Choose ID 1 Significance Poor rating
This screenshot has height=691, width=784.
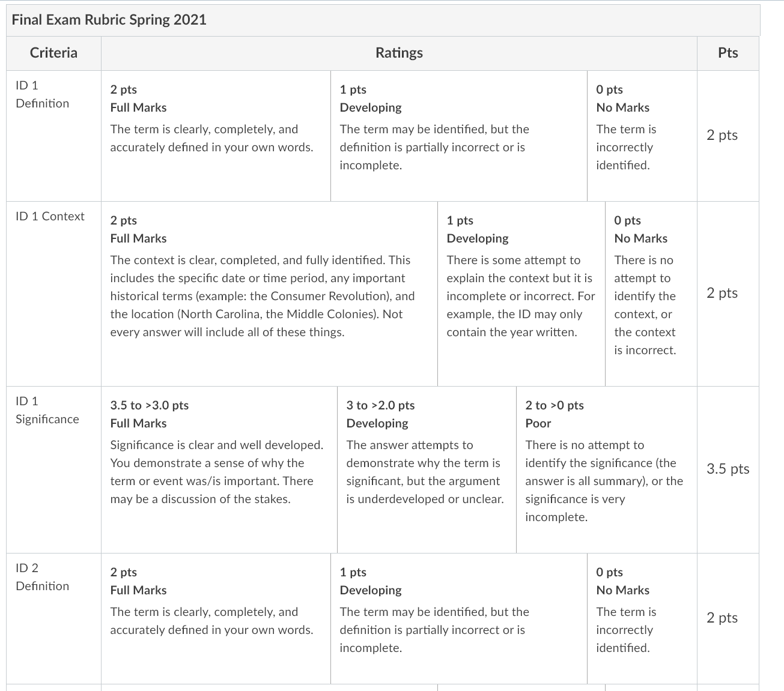(607, 469)
